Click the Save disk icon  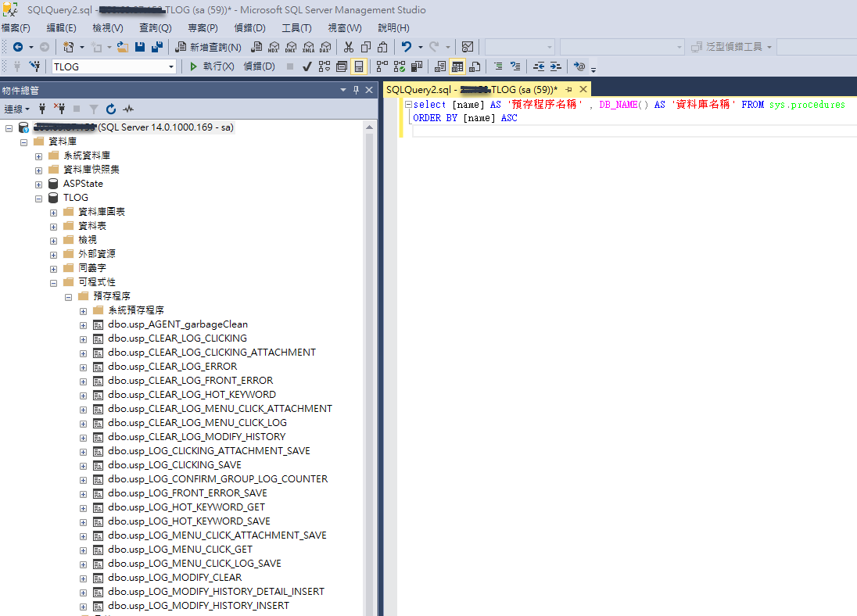point(140,47)
